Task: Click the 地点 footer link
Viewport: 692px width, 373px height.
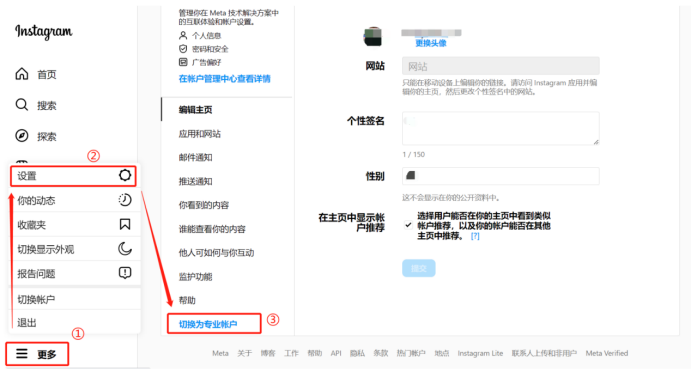Action: 442,353
